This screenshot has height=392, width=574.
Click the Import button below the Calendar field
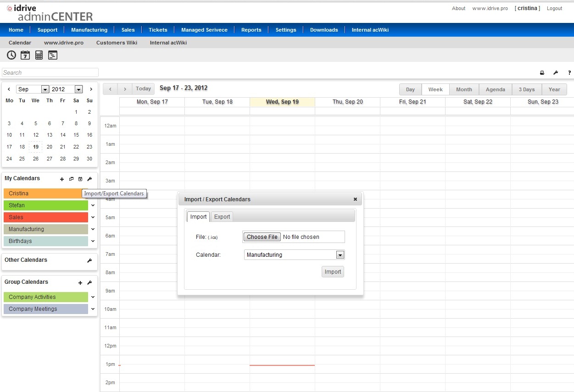tap(333, 272)
